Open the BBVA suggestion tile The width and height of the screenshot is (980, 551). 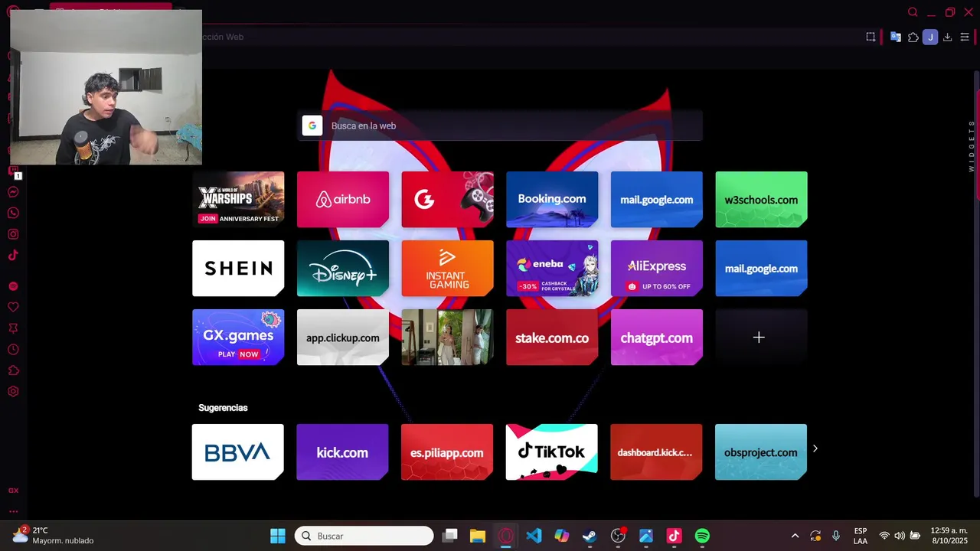(x=237, y=452)
